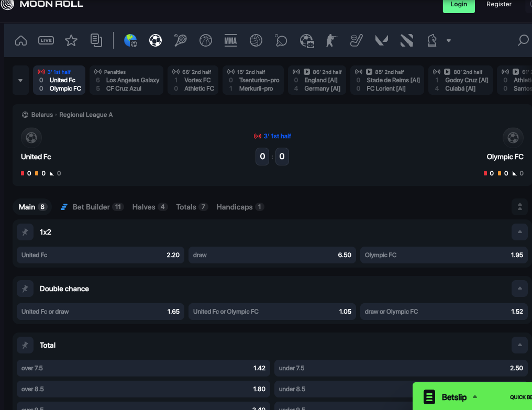Open England [AI] vs Germany [AI] card
The width and height of the screenshot is (532, 410).
pyautogui.click(x=317, y=80)
